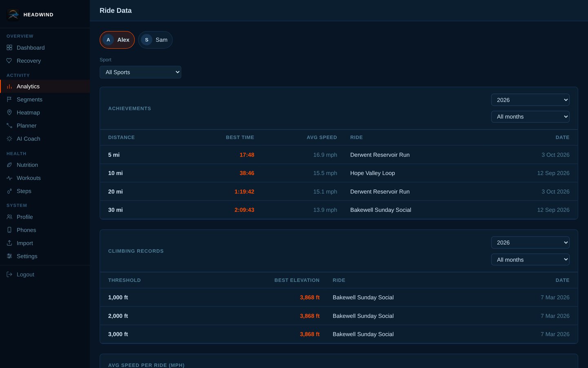This screenshot has height=368, width=588.
Task: Navigate to the Planner page
Action: [x=45, y=126]
